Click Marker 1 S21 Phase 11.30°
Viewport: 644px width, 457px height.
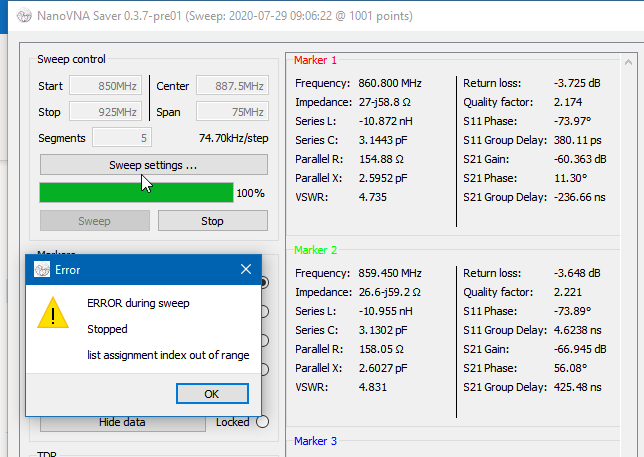pyautogui.click(x=570, y=178)
